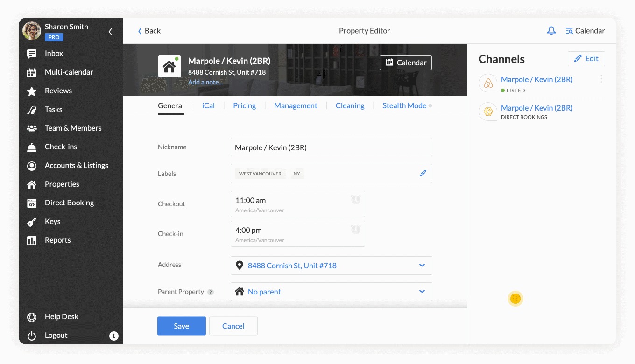Click the Parent Property help question mark

(211, 292)
